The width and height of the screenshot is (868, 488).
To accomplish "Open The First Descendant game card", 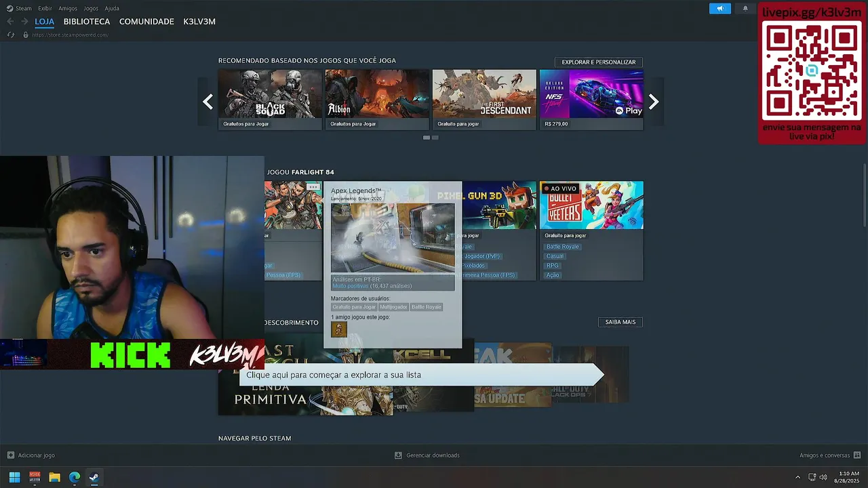I will click(x=484, y=100).
